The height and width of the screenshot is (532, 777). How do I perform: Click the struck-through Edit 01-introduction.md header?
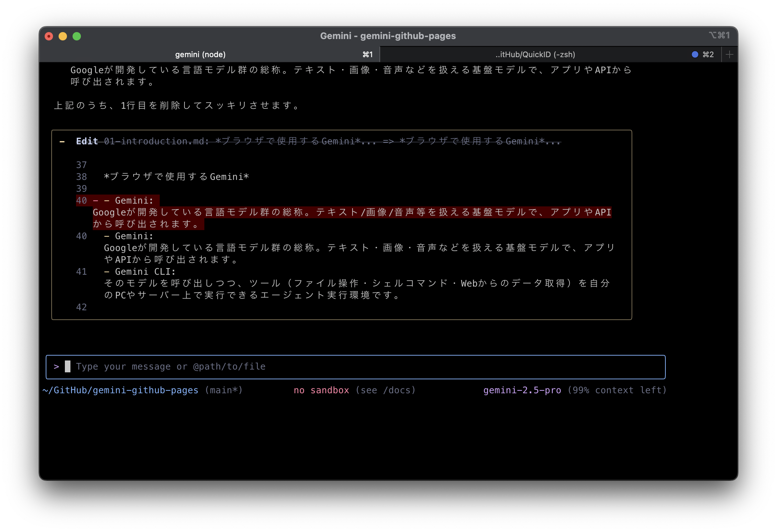tap(318, 141)
